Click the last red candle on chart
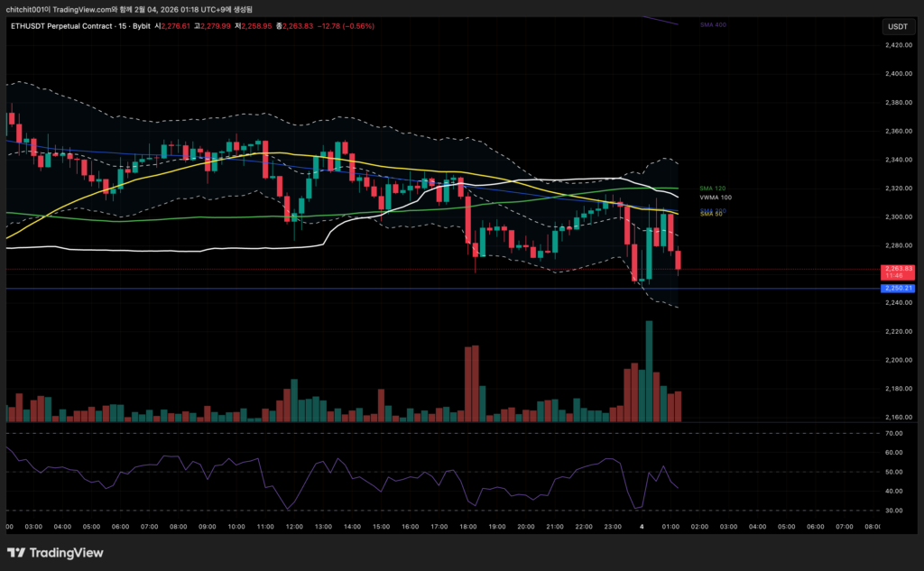 coord(678,261)
